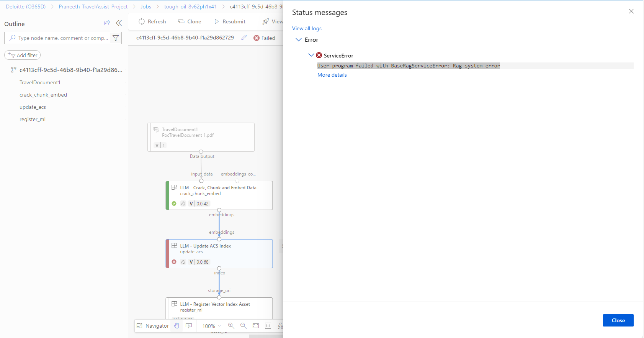Select the Crack, Chunk and Embed Data node

tap(219, 195)
